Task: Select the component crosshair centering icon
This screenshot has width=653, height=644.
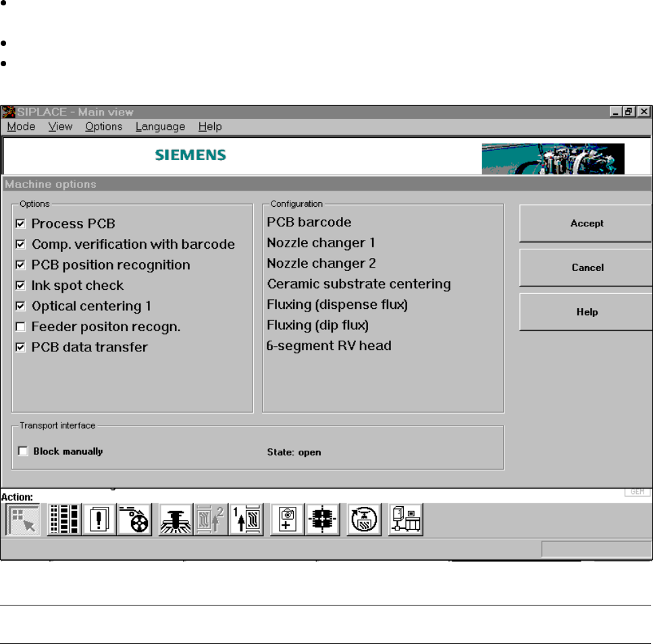Action: (x=322, y=520)
